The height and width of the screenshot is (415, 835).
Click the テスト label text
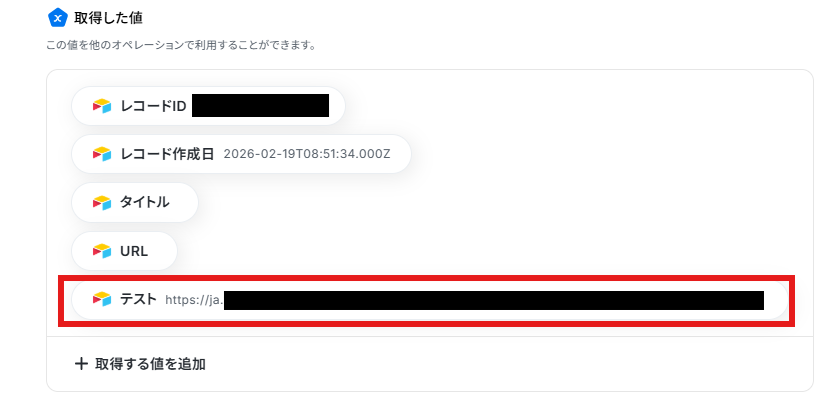[138, 299]
